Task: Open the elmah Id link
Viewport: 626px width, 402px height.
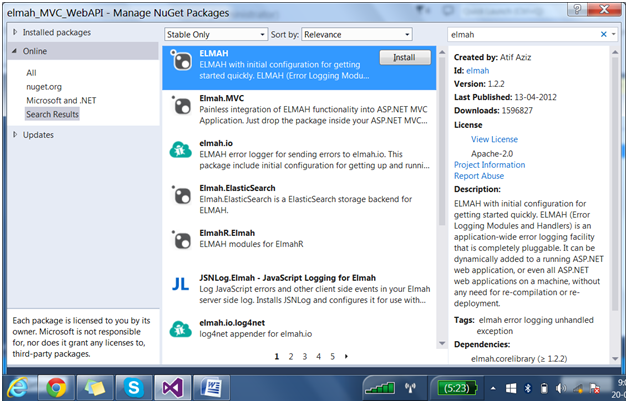Action: point(477,71)
